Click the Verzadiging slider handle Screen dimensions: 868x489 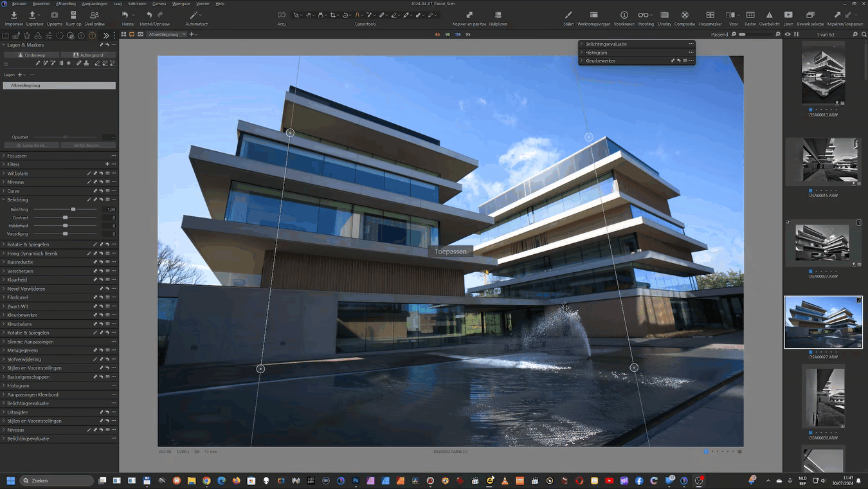click(65, 234)
